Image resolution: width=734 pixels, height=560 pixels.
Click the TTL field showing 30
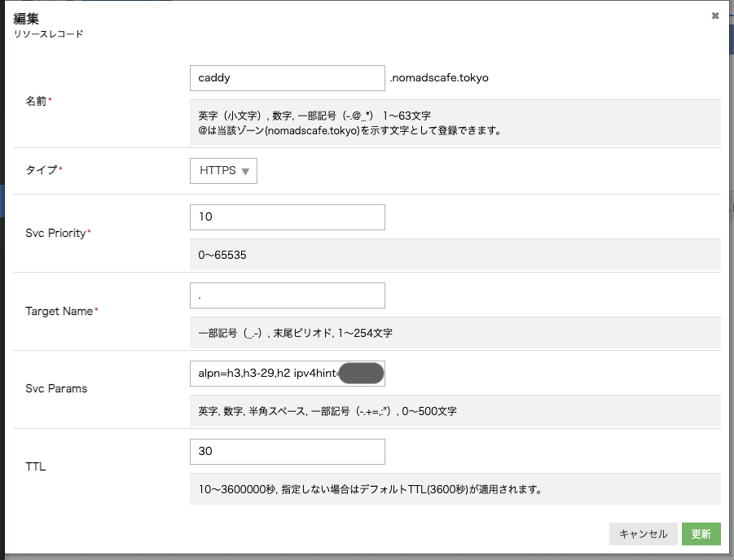coord(287,451)
